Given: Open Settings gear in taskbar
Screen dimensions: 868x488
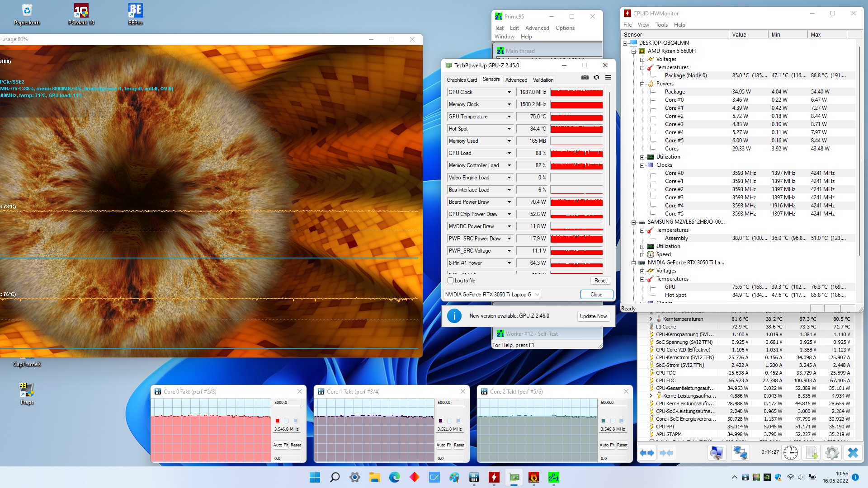Looking at the screenshot, I should pos(355,477).
